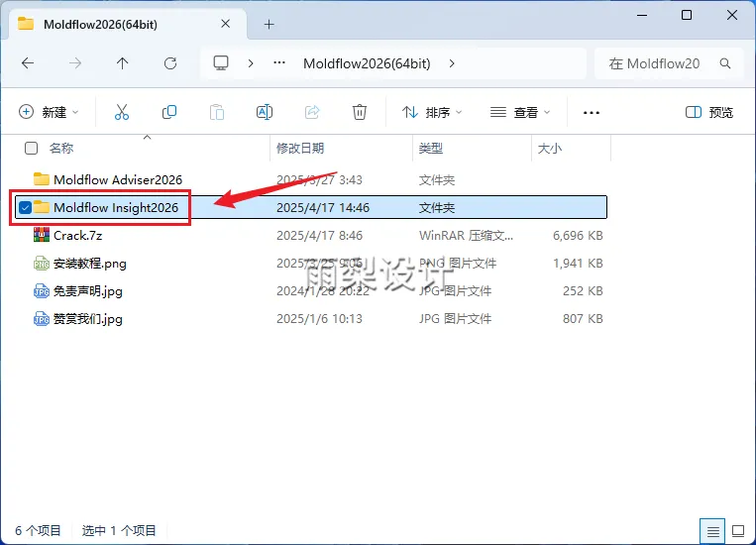
Task: Click the type WinRAR 压缩文...
Action: (466, 236)
